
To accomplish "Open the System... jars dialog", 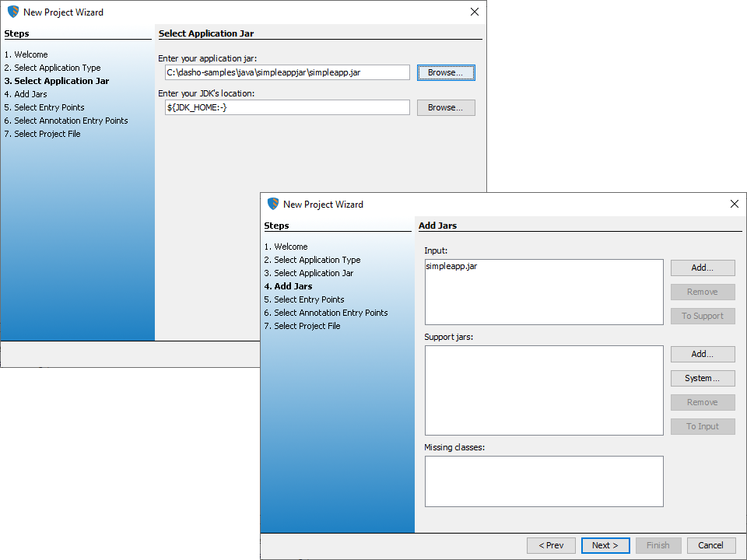I will [703, 378].
